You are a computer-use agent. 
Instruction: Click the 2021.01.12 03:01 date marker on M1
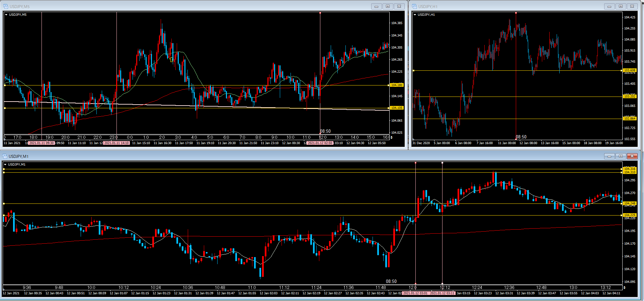415,293
